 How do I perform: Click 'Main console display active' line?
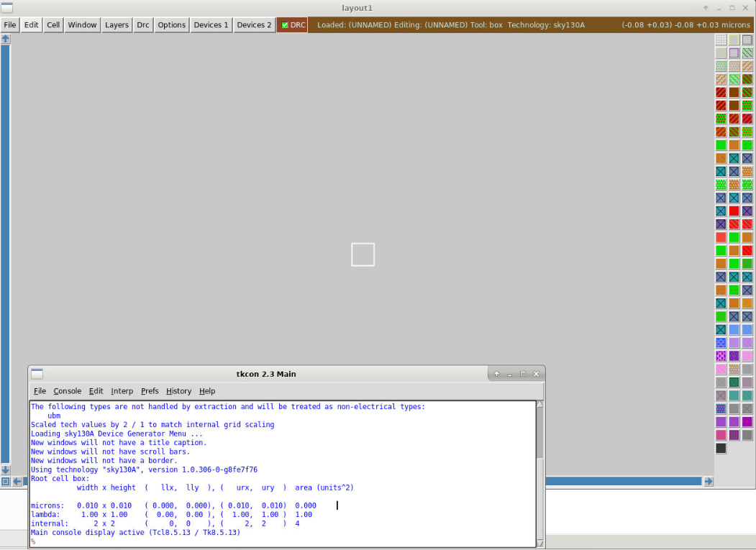pyautogui.click(x=135, y=533)
